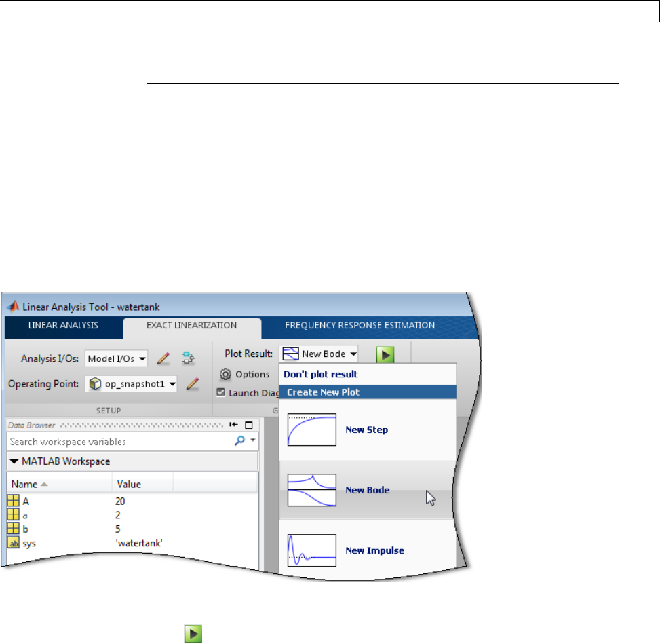Click the Data Browser collapse arrow icon
660x644 pixels.
[233, 425]
